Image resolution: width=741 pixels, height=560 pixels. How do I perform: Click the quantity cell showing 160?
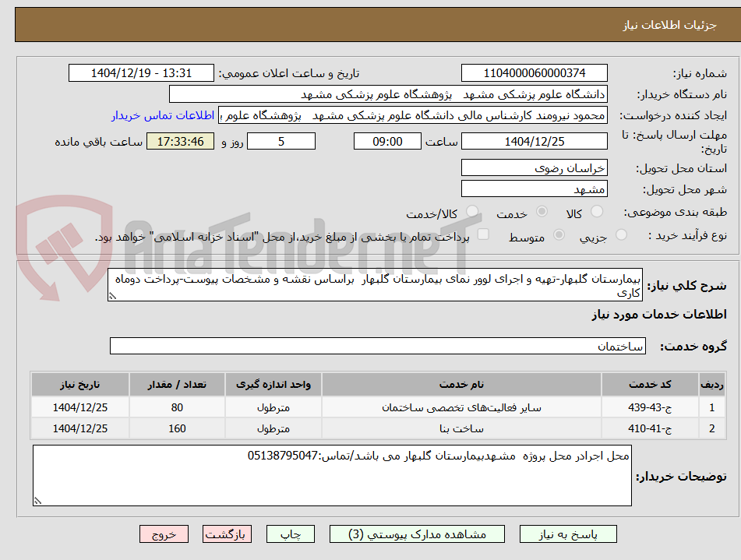point(177,428)
